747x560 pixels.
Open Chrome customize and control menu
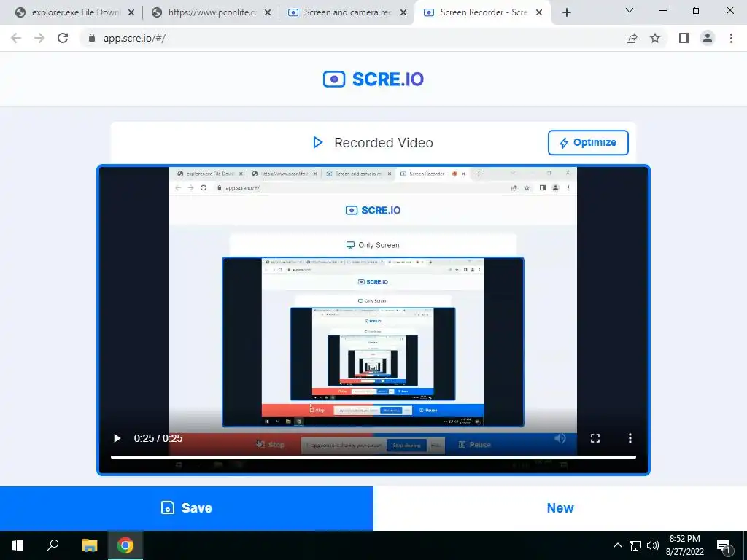pos(731,38)
